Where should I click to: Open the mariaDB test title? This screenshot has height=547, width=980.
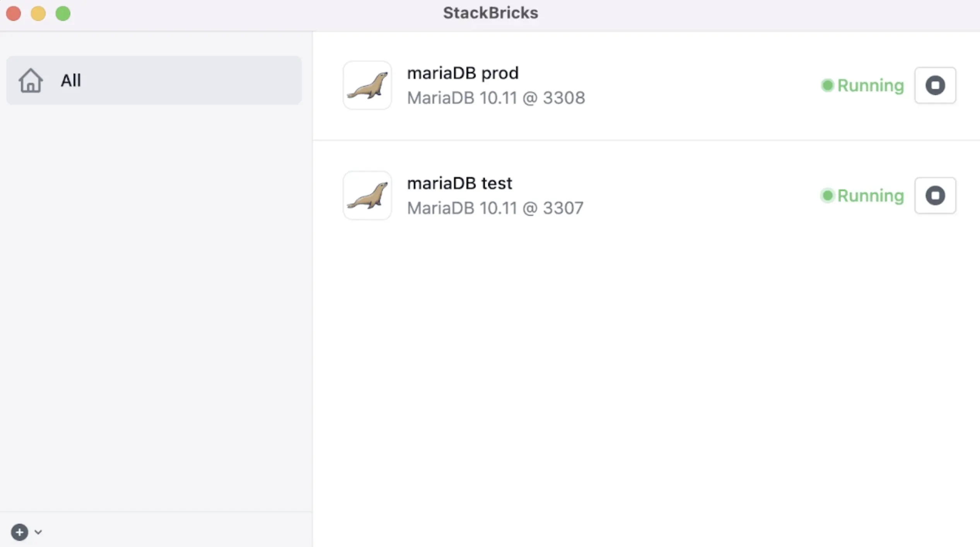click(x=459, y=183)
